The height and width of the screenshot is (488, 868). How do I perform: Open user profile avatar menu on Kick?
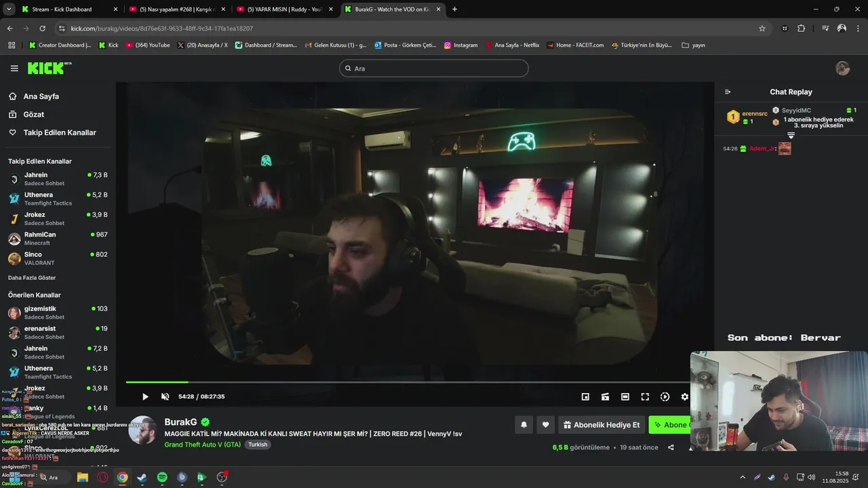click(x=842, y=68)
